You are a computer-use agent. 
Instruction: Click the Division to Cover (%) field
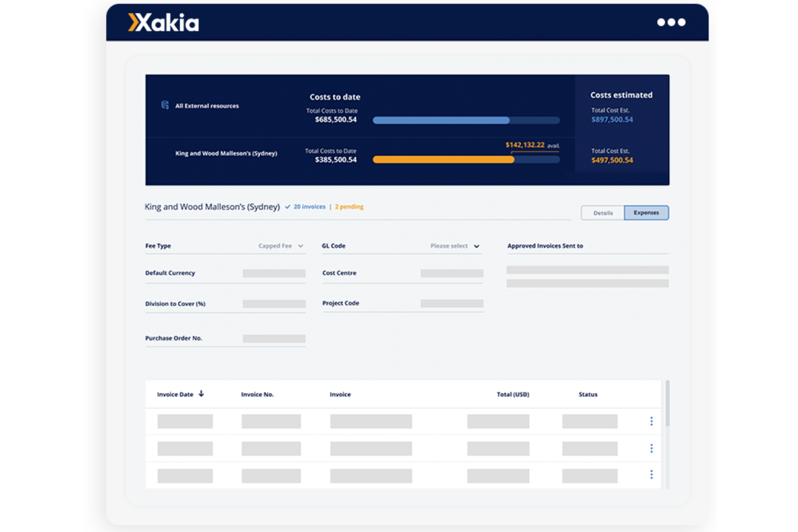(x=274, y=304)
